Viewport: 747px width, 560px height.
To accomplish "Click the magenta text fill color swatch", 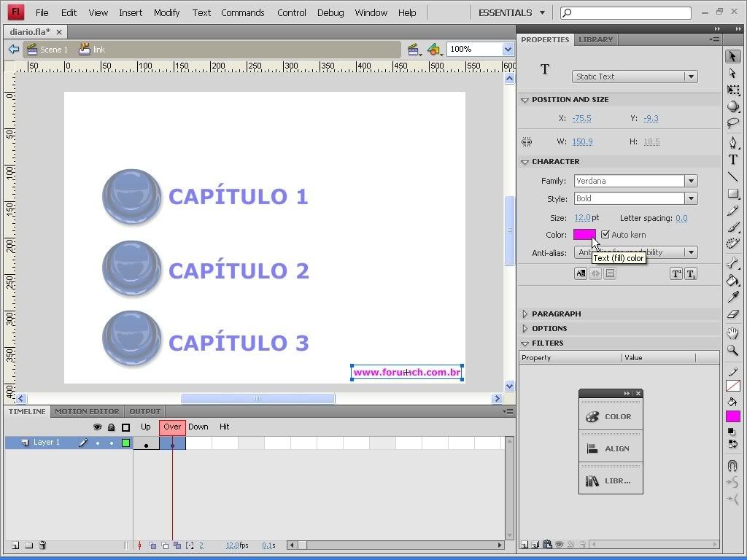I will point(584,235).
